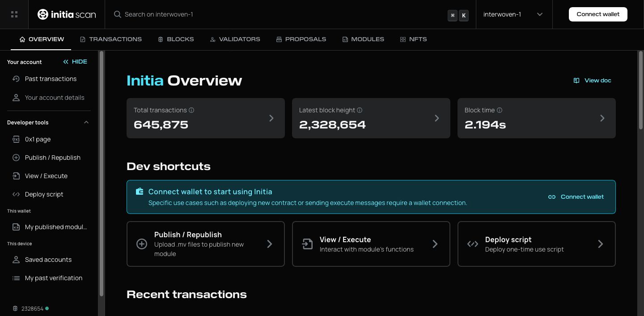The width and height of the screenshot is (644, 316).
Task: Open My past verification list
Action: [x=53, y=278]
